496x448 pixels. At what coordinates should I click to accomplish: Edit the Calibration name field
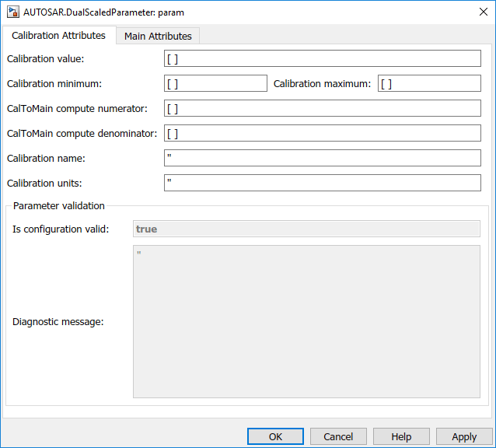click(x=323, y=158)
